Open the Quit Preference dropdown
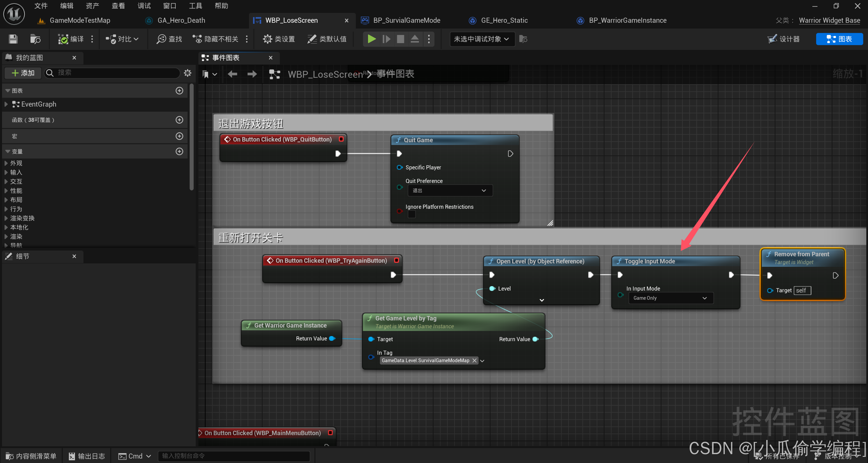The image size is (868, 463). pos(450,190)
